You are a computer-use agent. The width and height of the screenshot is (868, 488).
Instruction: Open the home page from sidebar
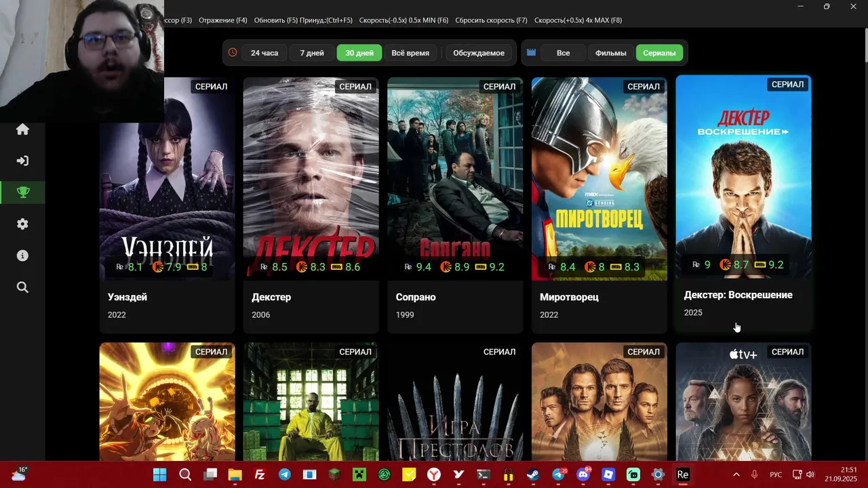(x=22, y=129)
